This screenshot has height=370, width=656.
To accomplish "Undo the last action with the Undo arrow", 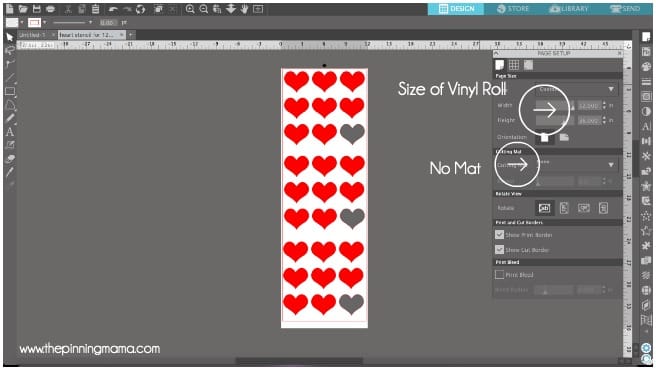I will pos(113,9).
